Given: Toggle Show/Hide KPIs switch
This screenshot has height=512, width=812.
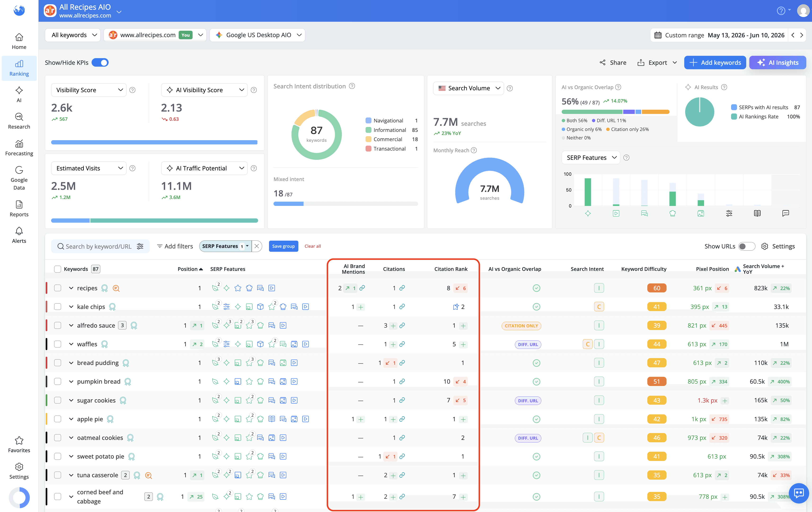Looking at the screenshot, I should (100, 63).
